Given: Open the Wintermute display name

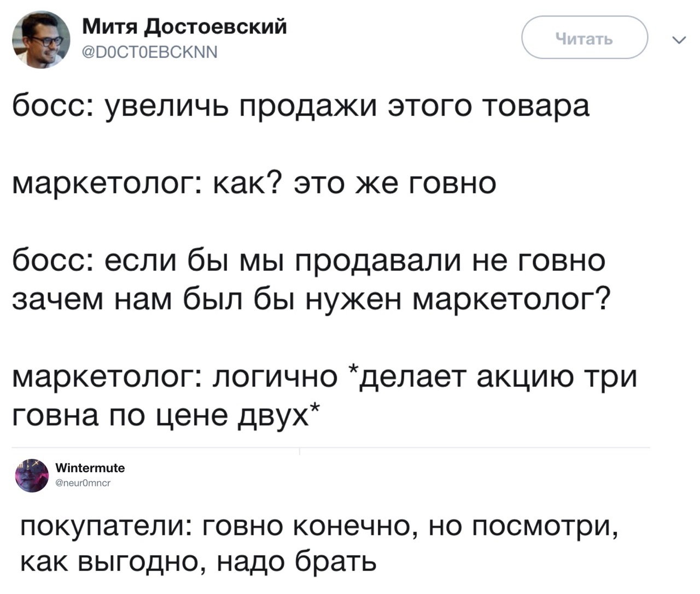Looking at the screenshot, I should (90, 468).
